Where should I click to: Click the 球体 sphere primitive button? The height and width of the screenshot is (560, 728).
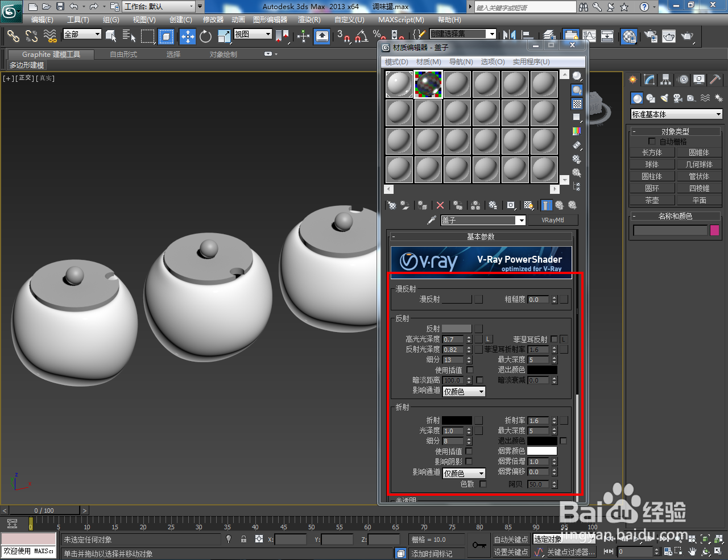pyautogui.click(x=652, y=164)
